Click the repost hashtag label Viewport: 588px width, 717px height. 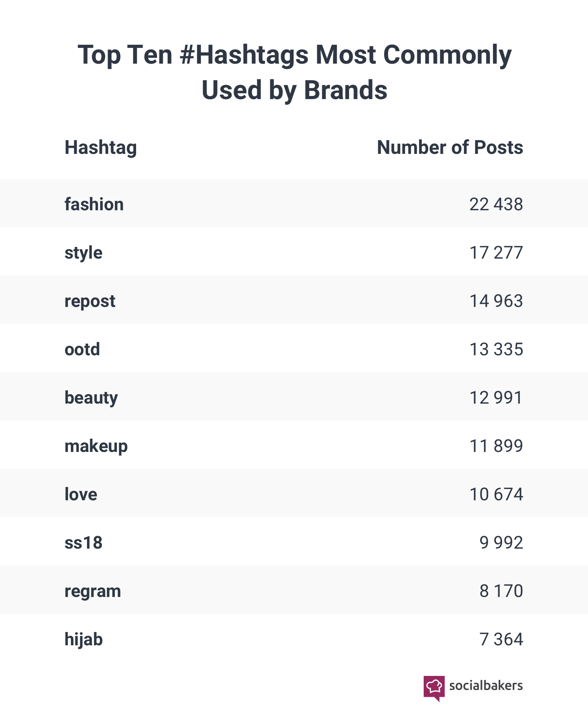click(x=90, y=301)
